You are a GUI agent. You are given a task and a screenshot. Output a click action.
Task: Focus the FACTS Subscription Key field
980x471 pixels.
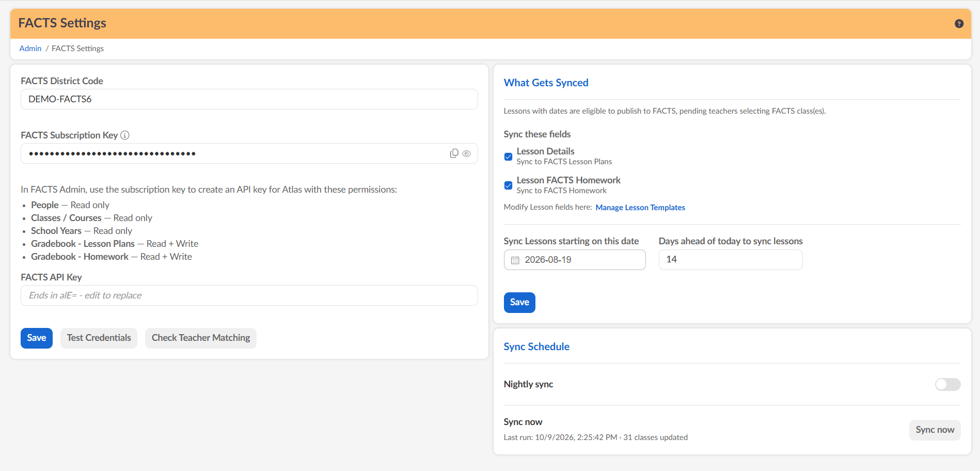click(249, 153)
